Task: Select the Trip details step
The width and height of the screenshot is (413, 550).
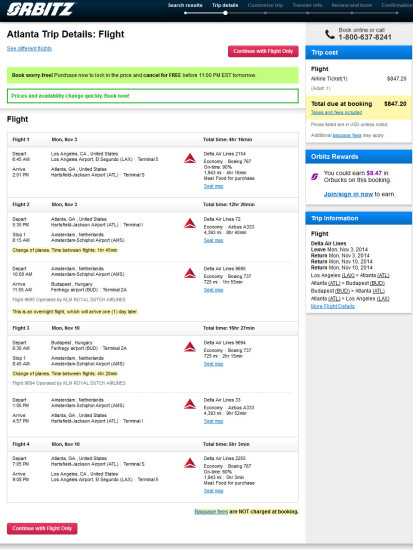Action: [225, 5]
